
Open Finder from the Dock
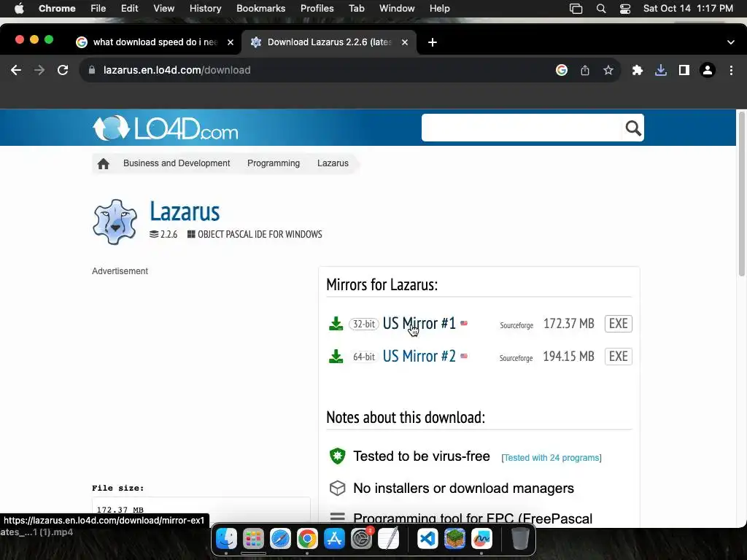tap(226, 539)
